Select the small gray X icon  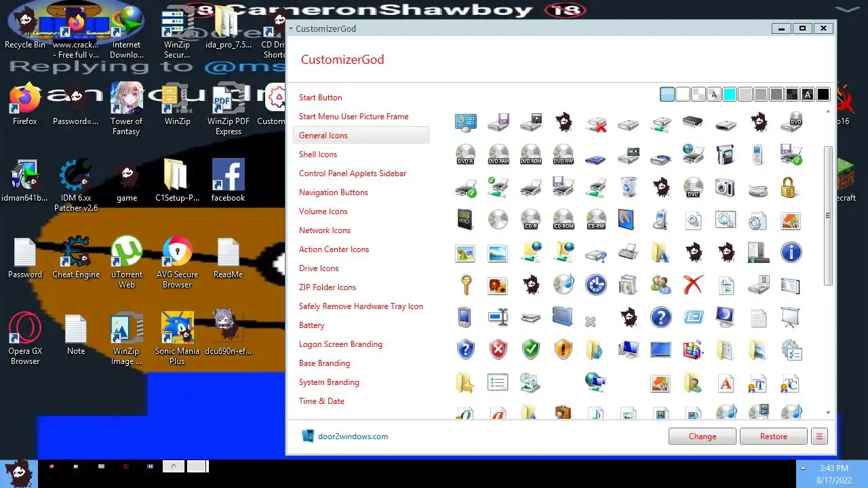591,322
